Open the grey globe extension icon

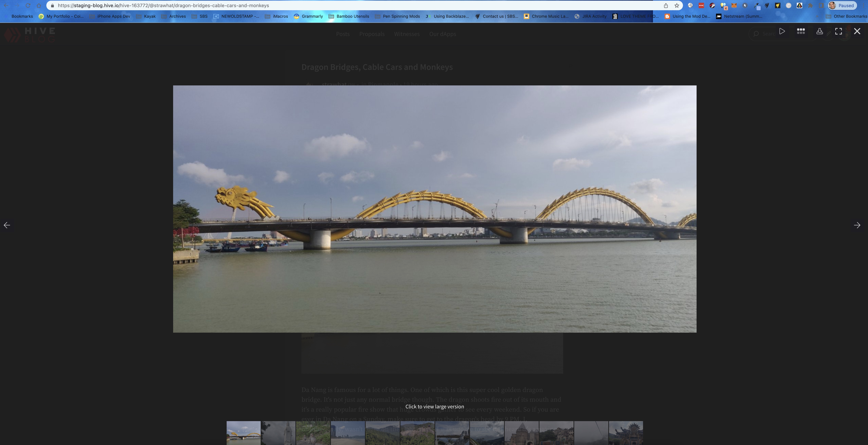coord(690,5)
